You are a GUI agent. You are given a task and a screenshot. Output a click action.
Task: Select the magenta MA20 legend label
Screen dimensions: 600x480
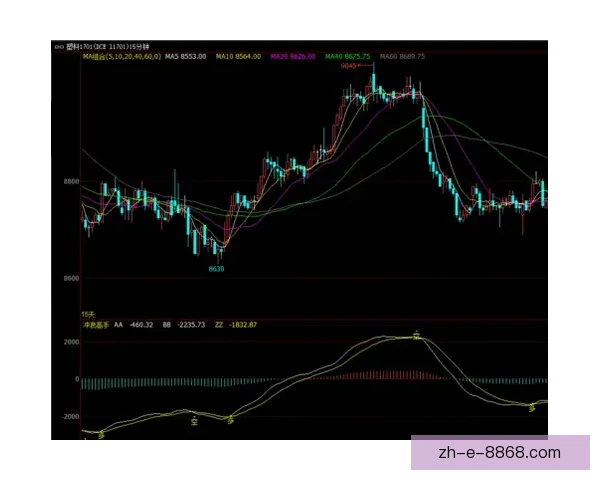294,57
